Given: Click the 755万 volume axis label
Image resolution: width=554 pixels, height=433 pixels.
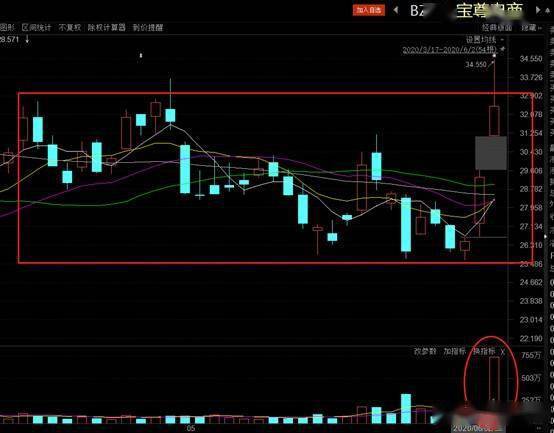Looking at the screenshot, I should pyautogui.click(x=531, y=355).
